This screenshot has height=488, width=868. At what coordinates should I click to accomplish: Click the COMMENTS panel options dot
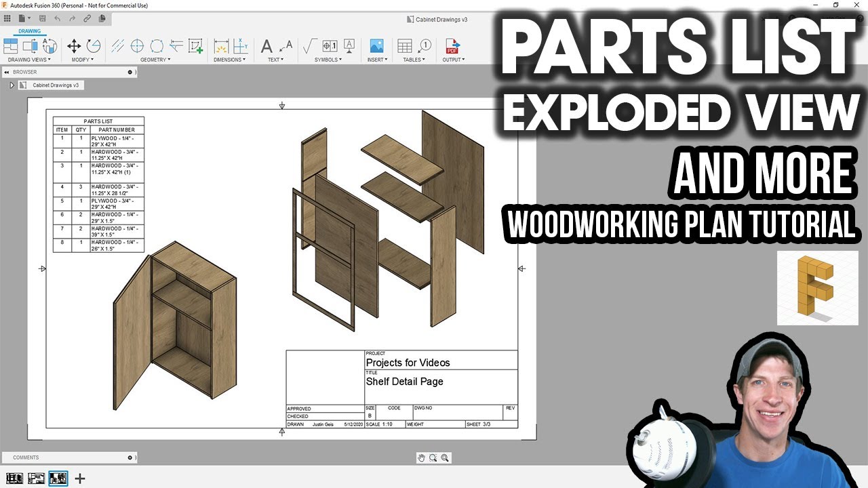coord(130,457)
